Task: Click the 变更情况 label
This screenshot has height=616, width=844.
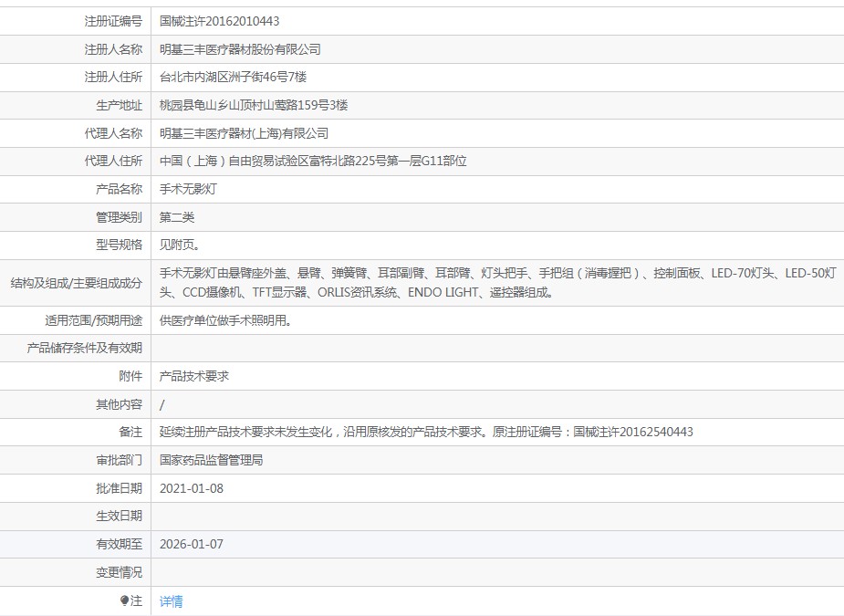Action: tap(120, 572)
